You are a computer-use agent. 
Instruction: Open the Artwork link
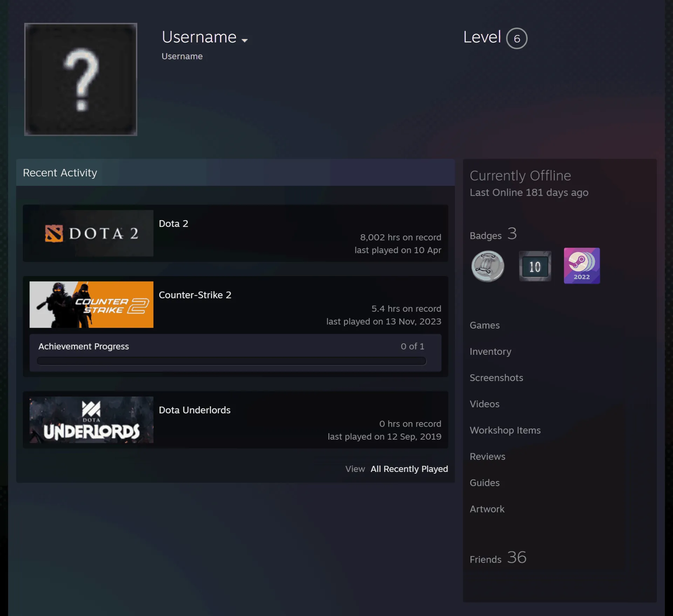(487, 509)
